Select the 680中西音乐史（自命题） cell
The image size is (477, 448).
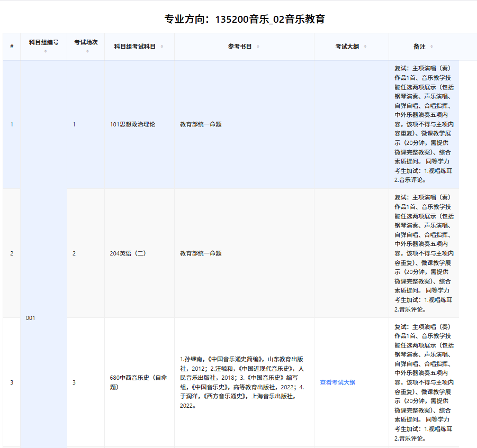pos(138,382)
